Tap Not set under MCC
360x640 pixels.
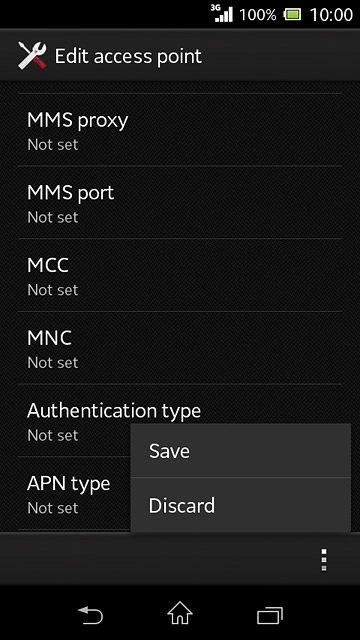click(x=53, y=290)
